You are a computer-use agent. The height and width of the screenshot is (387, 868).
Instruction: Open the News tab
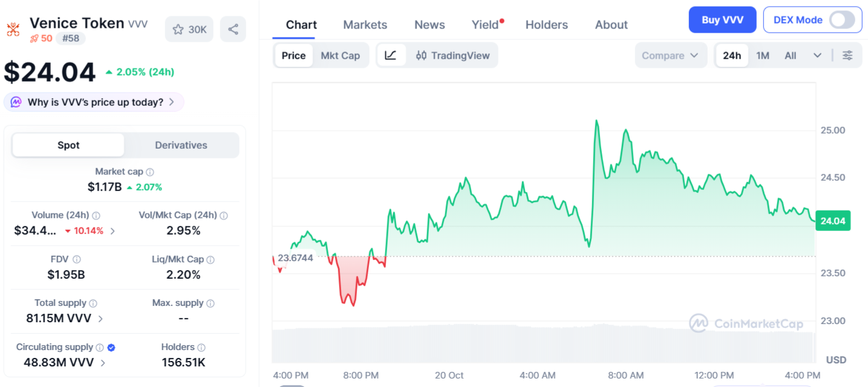click(429, 25)
